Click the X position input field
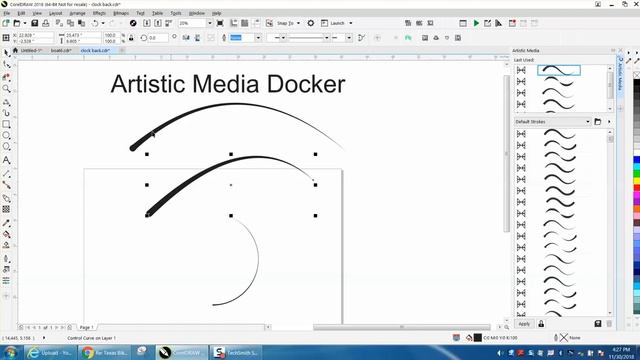Viewport: 640px width, 360px height. [x=36, y=36]
